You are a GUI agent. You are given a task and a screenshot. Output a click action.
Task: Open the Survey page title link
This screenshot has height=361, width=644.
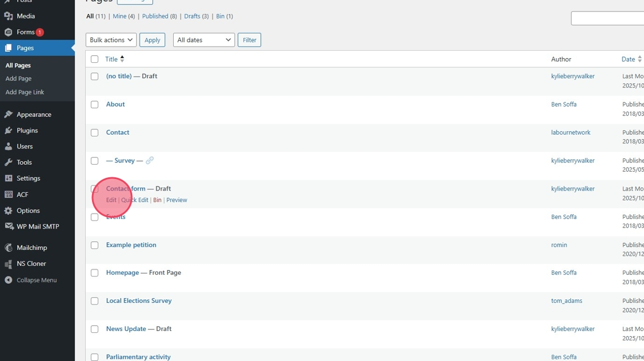pos(124,161)
